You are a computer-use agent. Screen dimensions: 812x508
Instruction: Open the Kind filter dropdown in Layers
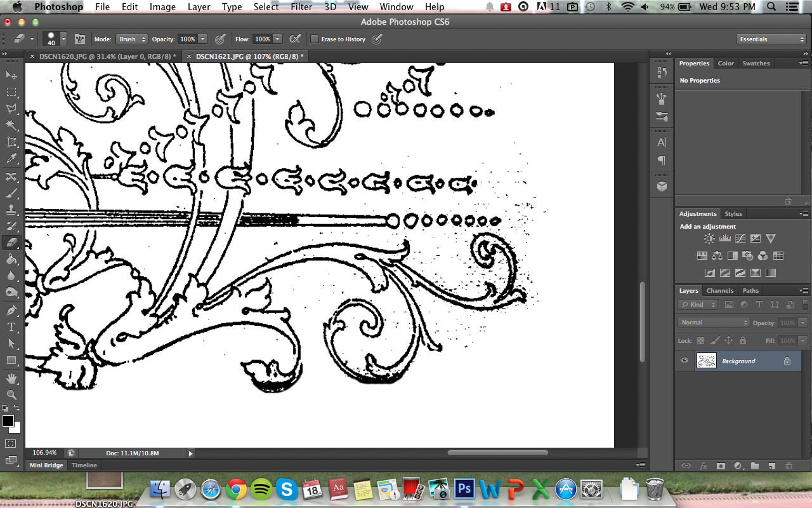tap(698, 305)
